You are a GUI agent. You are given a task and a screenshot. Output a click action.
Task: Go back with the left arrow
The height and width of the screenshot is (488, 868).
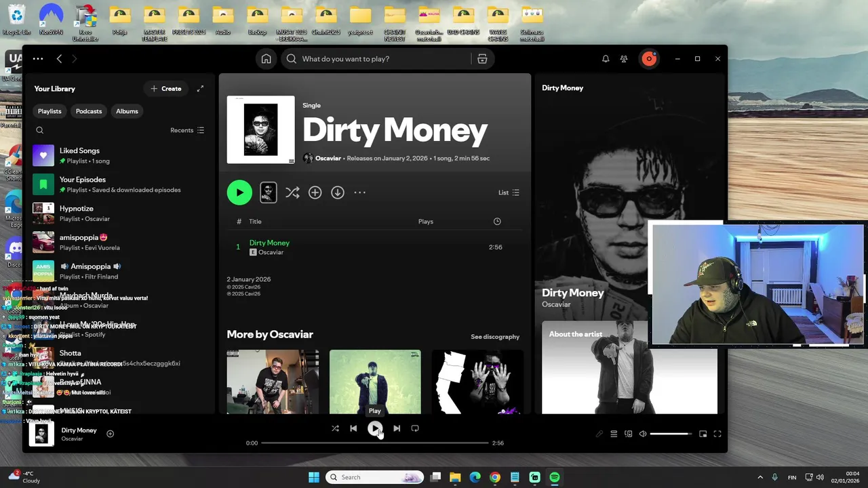point(59,59)
